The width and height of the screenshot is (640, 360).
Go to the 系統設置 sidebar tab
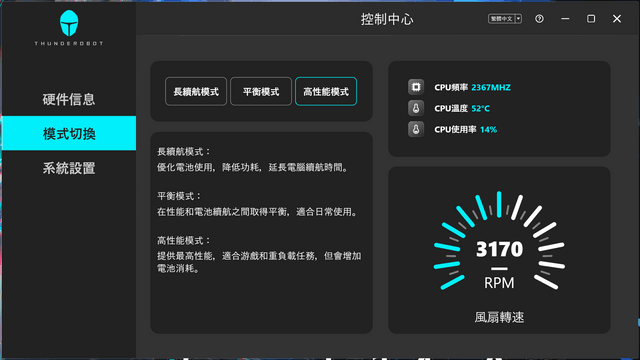click(69, 168)
